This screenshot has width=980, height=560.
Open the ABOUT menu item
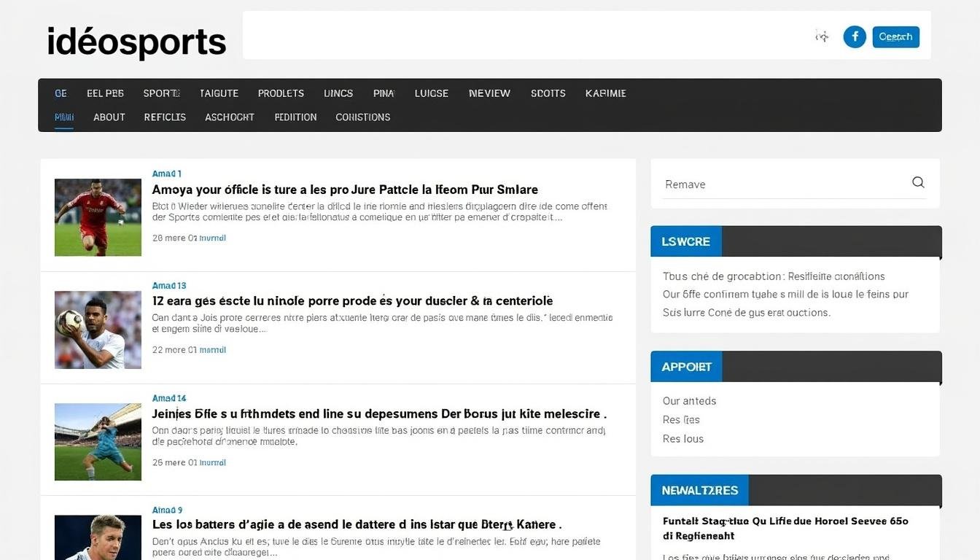click(109, 117)
